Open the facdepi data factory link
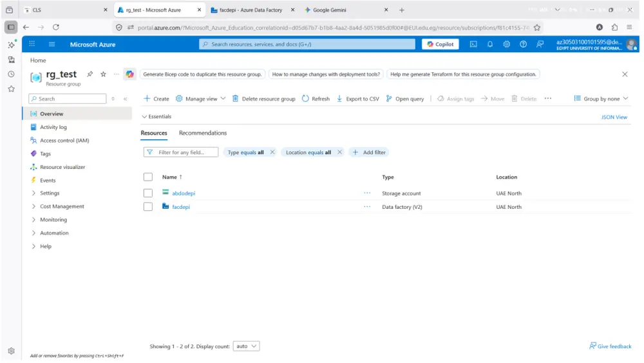The image size is (644, 363). (x=181, y=207)
